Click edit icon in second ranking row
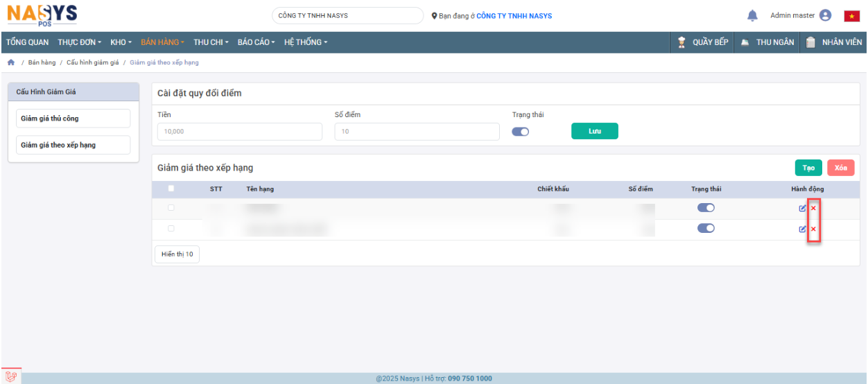This screenshot has width=868, height=384. (x=803, y=229)
